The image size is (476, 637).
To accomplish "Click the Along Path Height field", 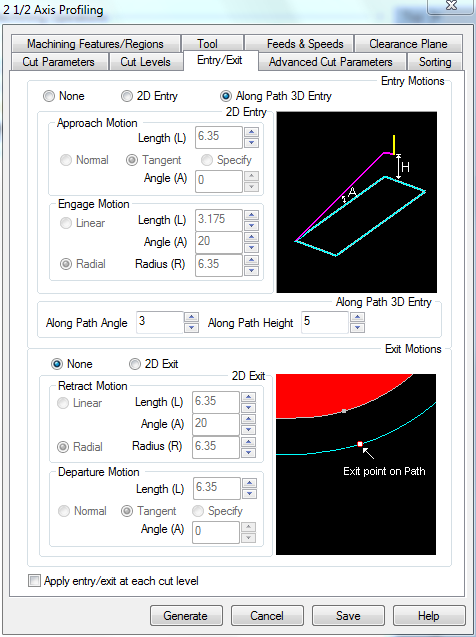I will click(x=325, y=323).
